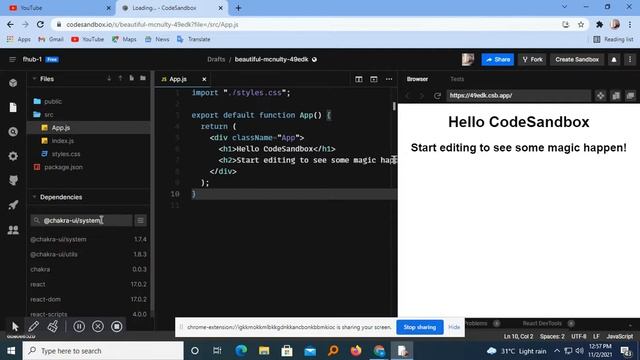Open the Gmail bookmark

(x=51, y=39)
